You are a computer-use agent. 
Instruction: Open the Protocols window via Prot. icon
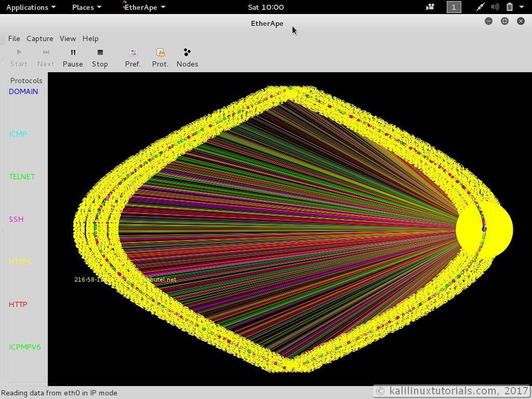coord(160,52)
